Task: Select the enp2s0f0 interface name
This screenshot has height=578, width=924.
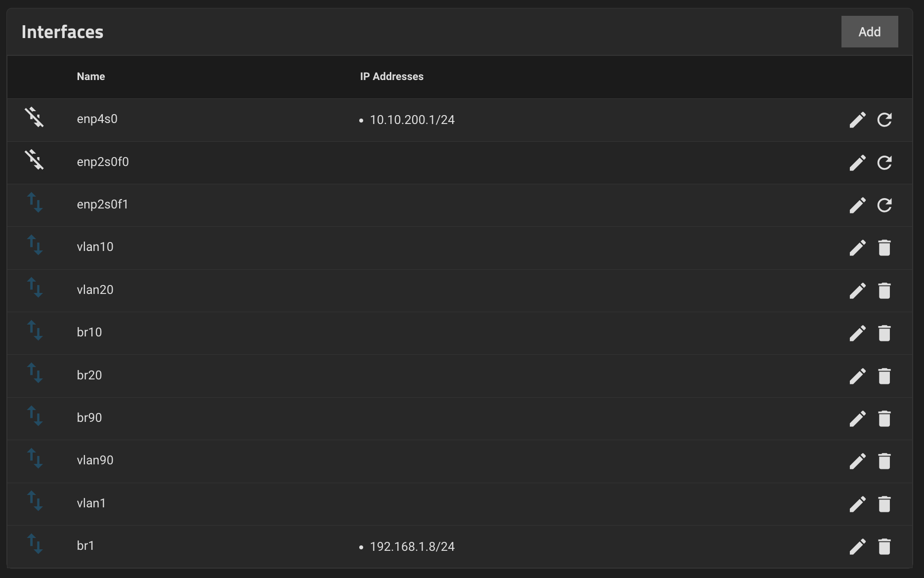Action: (103, 162)
